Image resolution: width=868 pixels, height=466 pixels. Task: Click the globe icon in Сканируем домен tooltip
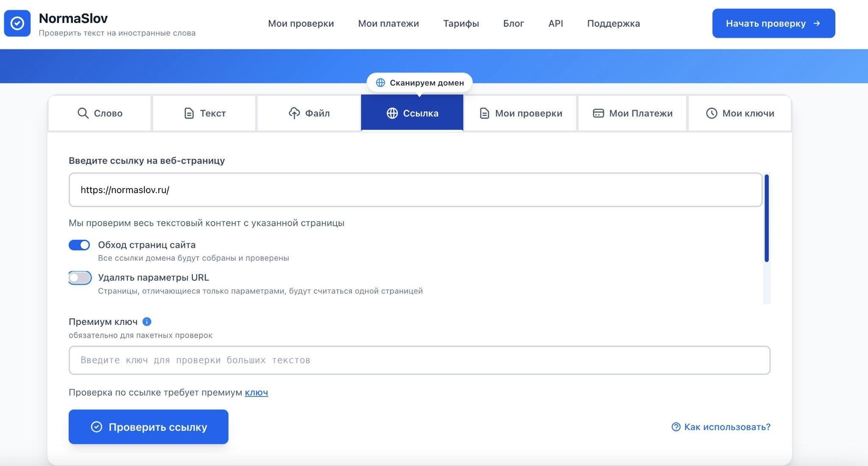380,83
